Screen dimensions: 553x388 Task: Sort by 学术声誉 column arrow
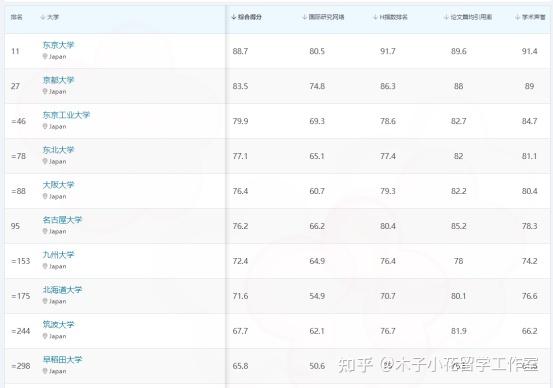[x=517, y=17]
